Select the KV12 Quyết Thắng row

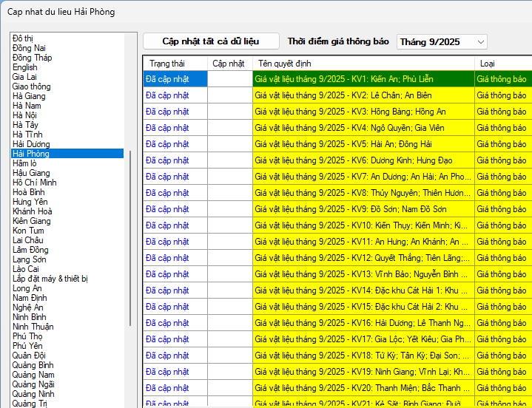(362, 258)
